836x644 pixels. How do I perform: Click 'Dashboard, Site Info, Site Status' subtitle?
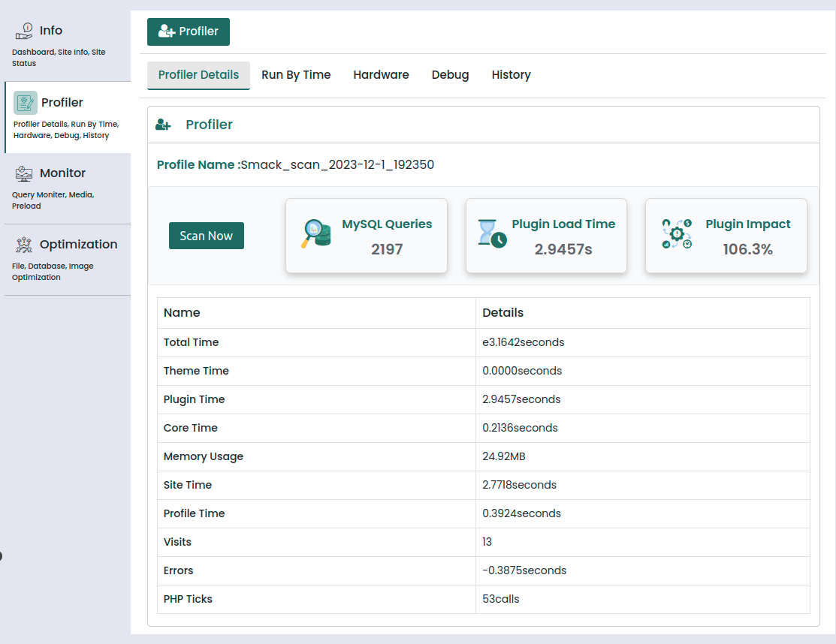click(59, 58)
